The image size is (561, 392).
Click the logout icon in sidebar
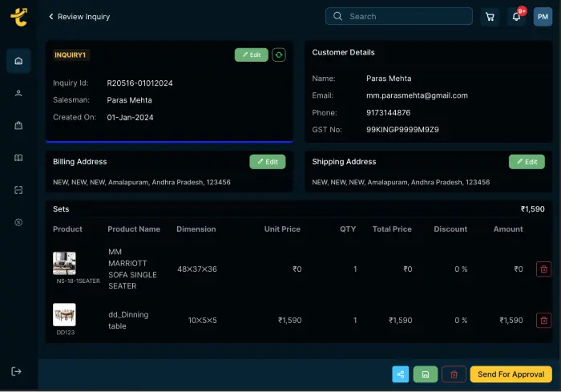[x=16, y=372]
